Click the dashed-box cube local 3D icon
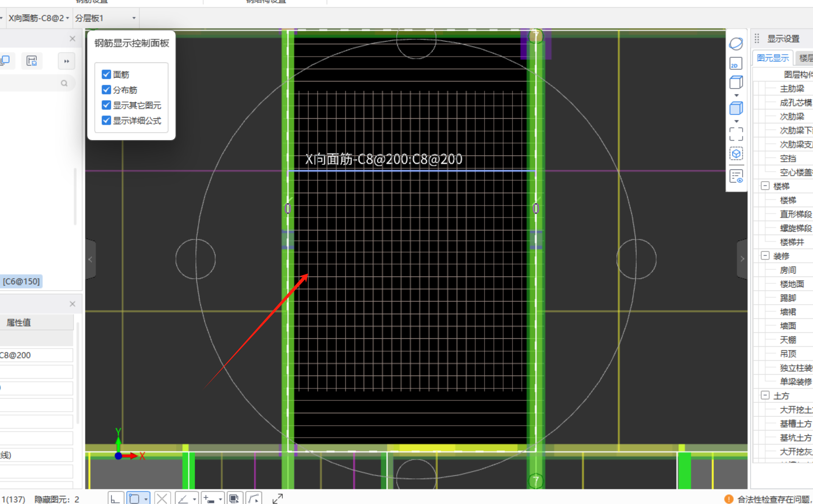 (736, 154)
